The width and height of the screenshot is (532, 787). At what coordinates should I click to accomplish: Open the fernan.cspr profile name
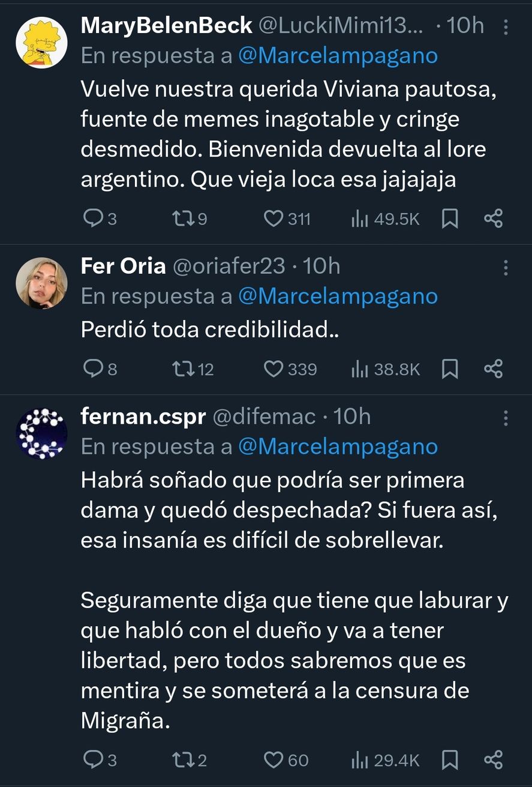(143, 417)
